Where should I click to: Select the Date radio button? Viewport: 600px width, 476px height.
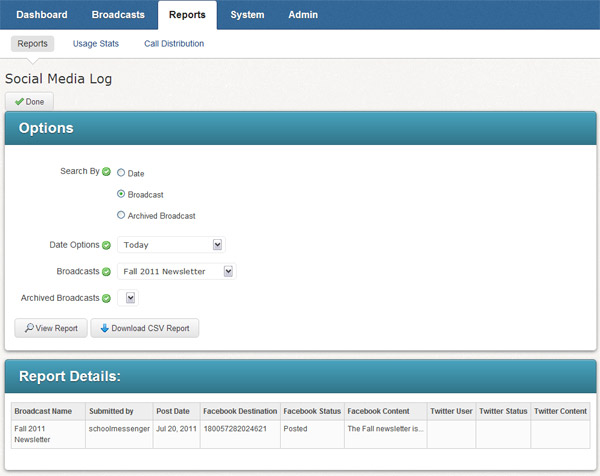[x=121, y=173]
